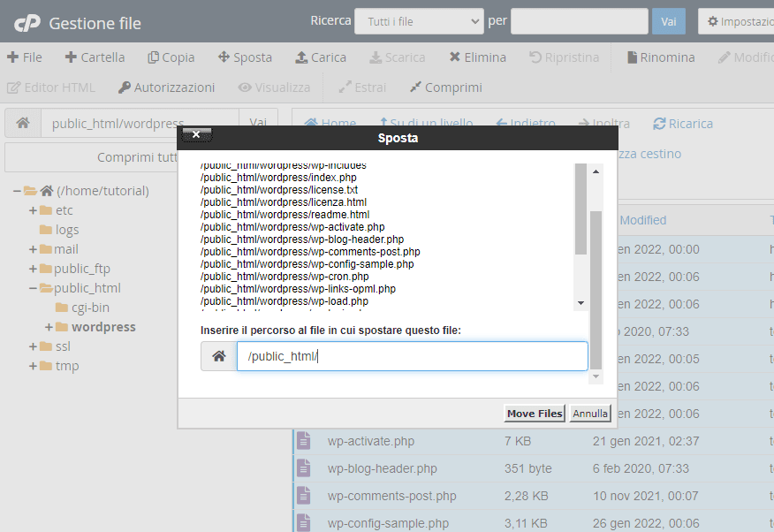Collapse the /home/tutorial root tree node
774x532 pixels.
(x=17, y=191)
